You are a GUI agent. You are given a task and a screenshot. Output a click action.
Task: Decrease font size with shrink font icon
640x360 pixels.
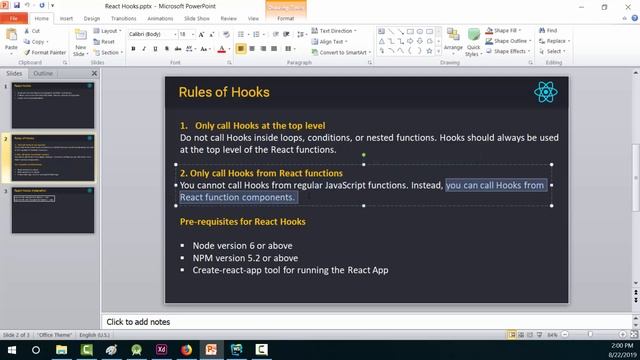211,35
